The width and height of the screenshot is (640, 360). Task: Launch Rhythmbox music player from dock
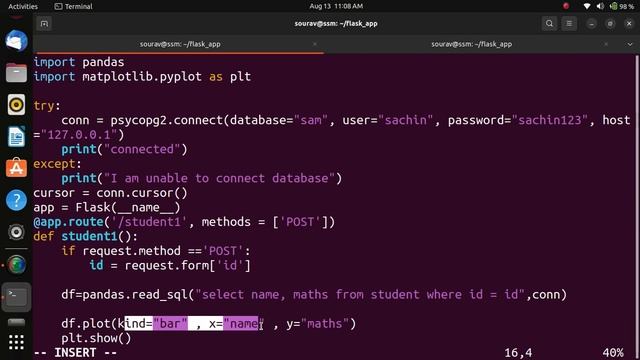pyautogui.click(x=16, y=105)
